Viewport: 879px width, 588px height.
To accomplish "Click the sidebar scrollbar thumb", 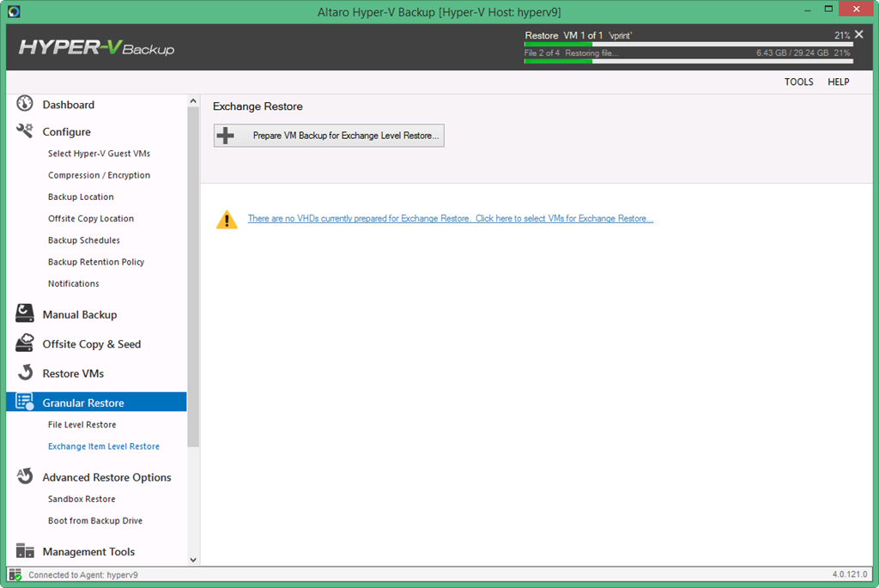I will pyautogui.click(x=193, y=277).
